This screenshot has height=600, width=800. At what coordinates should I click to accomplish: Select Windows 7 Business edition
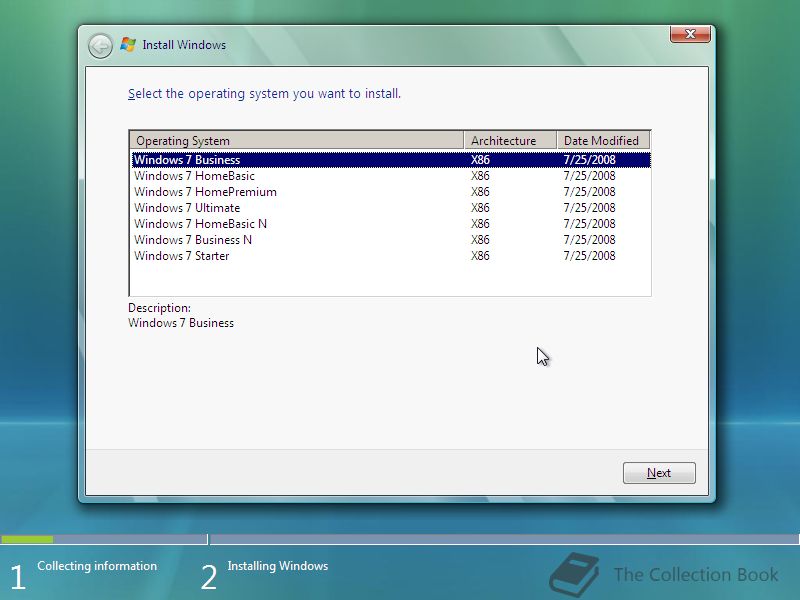[391, 160]
